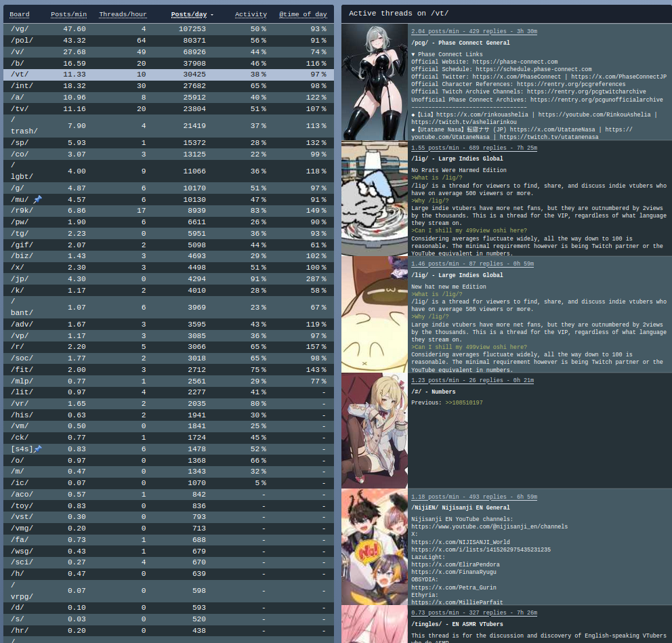Image resolution: width=672 pixels, height=643 pixels.
Task: Open the Phase Connect General thread thumbnail
Action: point(375,82)
